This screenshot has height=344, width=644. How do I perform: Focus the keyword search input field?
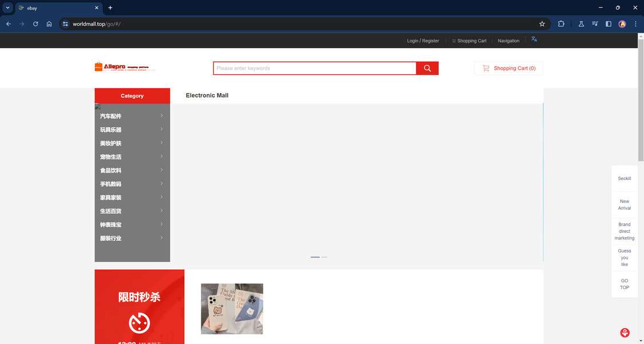315,68
